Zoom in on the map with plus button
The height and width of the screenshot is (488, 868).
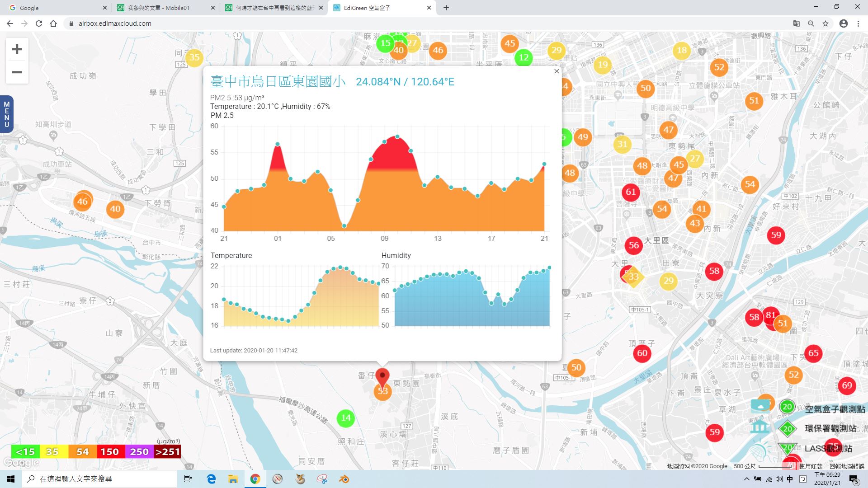point(17,49)
